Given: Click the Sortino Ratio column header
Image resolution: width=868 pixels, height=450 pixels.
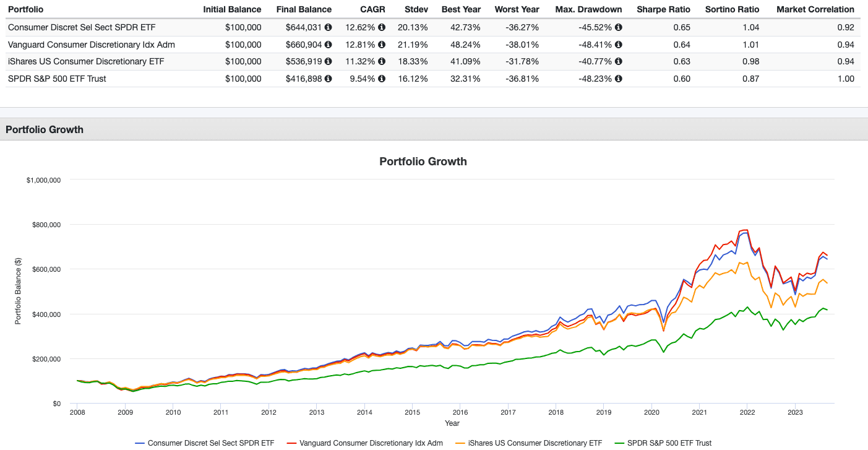Looking at the screenshot, I should pos(733,9).
